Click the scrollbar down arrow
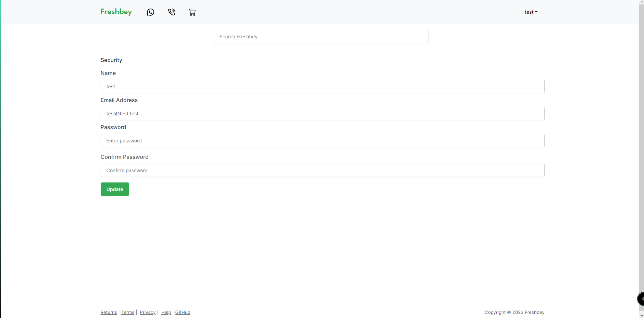The width and height of the screenshot is (644, 318). [642, 315]
